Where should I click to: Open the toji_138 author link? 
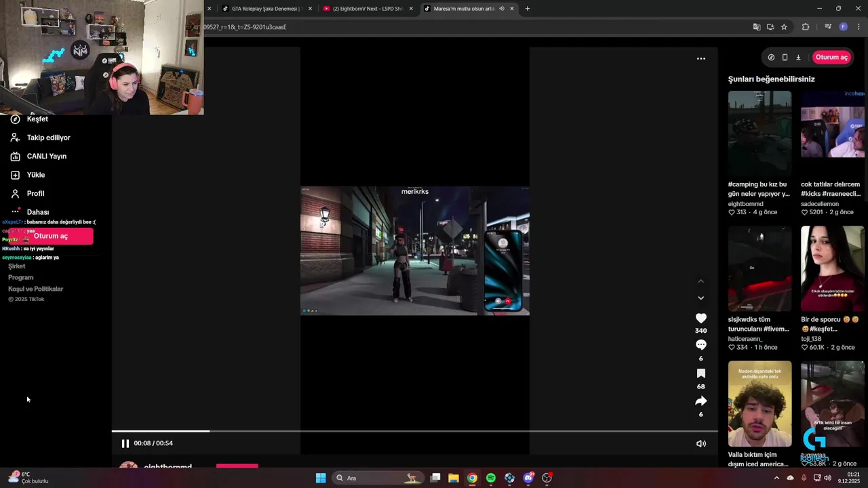pos(811,339)
